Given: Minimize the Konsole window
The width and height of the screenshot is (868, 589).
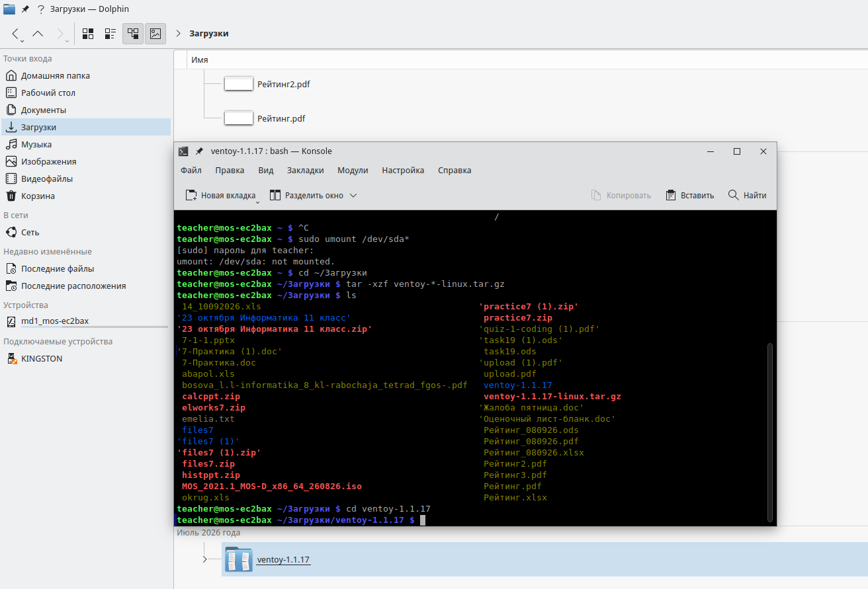Looking at the screenshot, I should [x=710, y=151].
